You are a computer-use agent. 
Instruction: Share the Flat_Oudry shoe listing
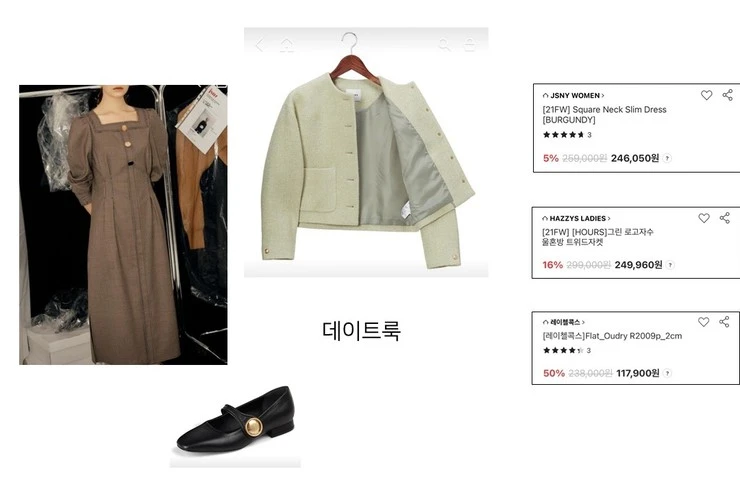pos(724,322)
